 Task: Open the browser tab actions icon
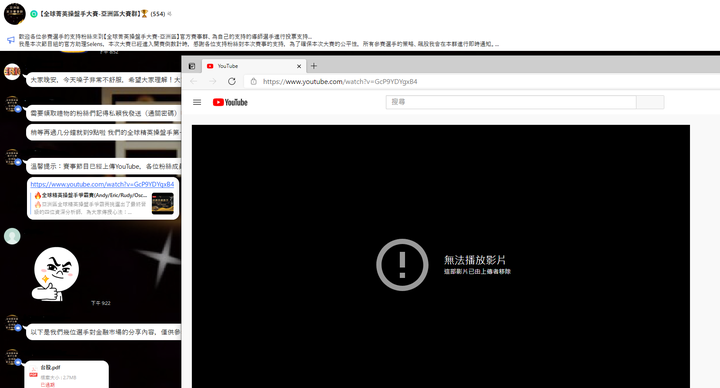pos(192,66)
